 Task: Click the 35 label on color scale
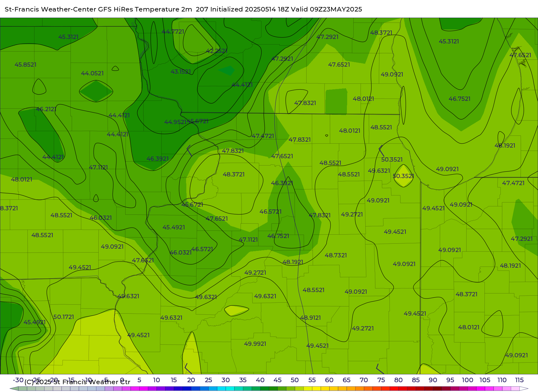pos(243,380)
